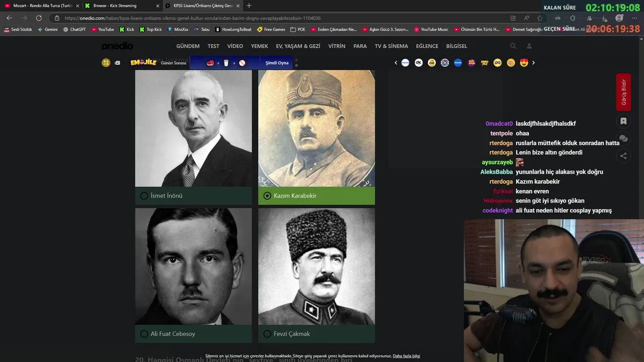Open a new browser tab

pyautogui.click(x=249, y=6)
